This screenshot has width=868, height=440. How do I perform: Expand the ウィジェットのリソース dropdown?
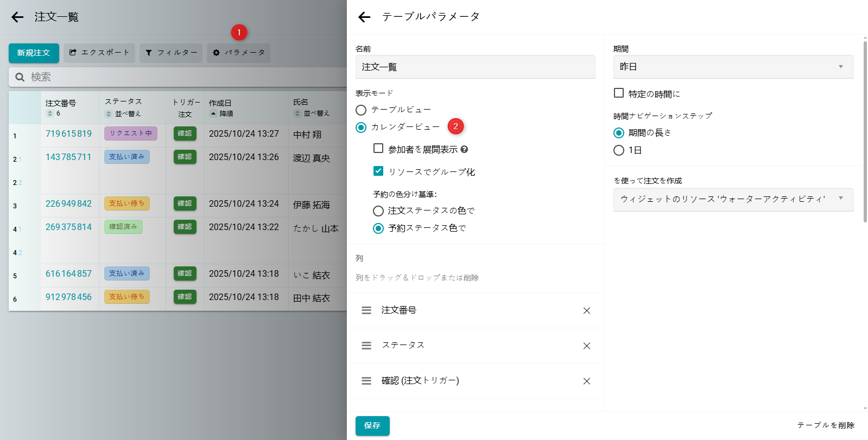pos(733,199)
